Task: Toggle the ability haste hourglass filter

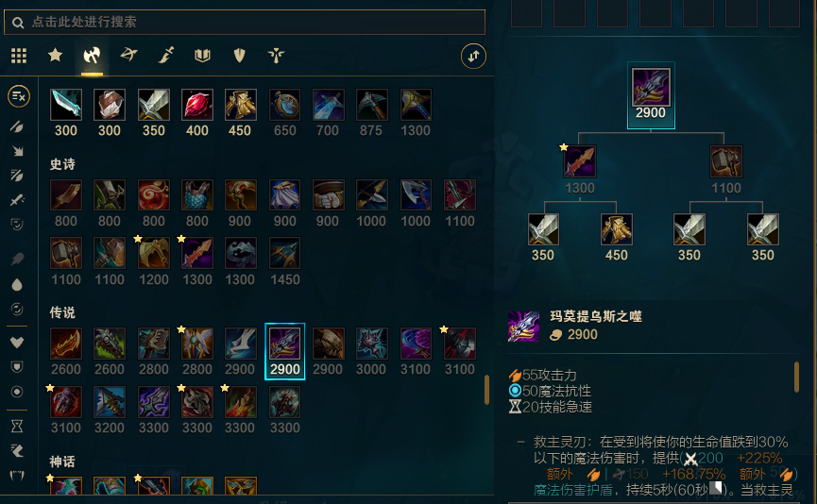Action: 17,427
